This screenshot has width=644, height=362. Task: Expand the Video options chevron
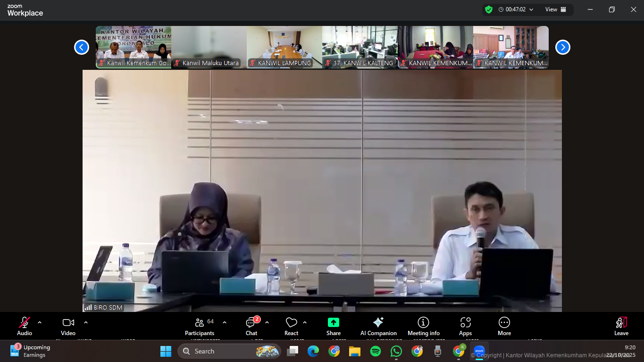pyautogui.click(x=85, y=323)
